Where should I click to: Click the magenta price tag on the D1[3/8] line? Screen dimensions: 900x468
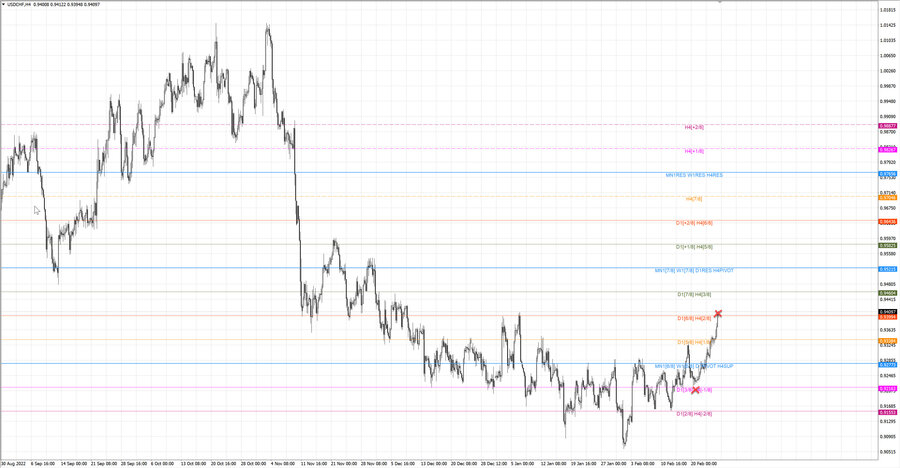tap(888, 389)
